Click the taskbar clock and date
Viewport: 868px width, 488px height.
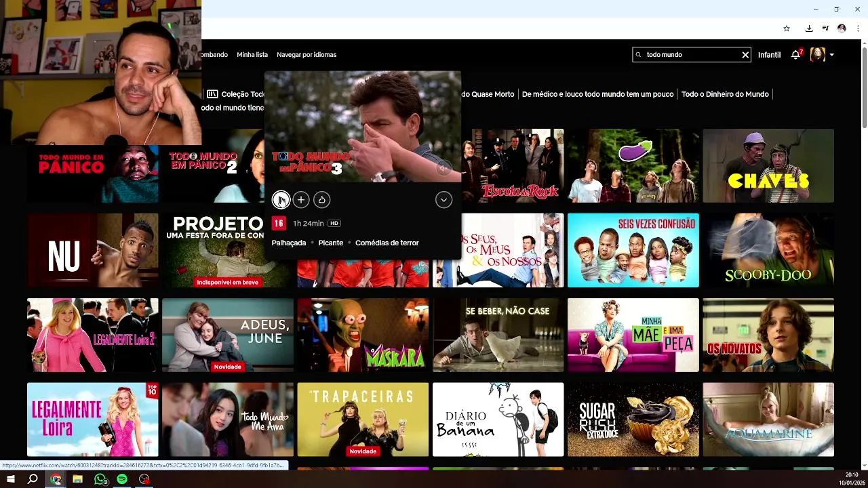pos(852,479)
